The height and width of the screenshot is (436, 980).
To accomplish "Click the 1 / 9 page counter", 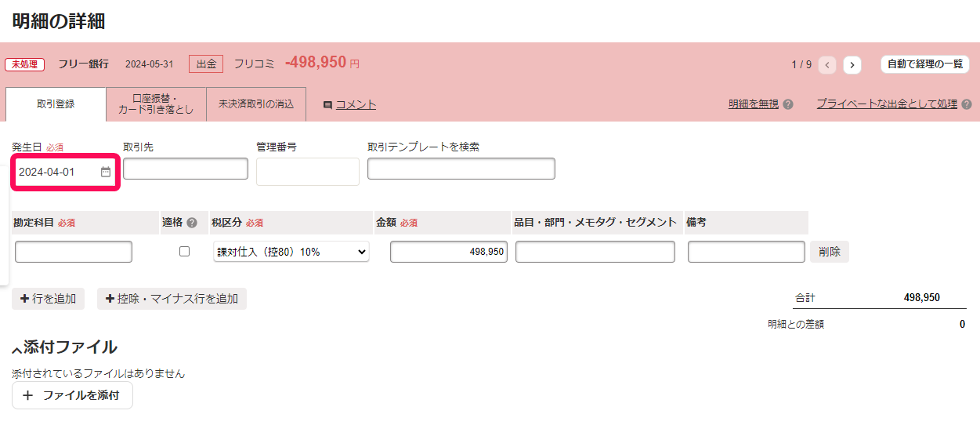I will (801, 64).
